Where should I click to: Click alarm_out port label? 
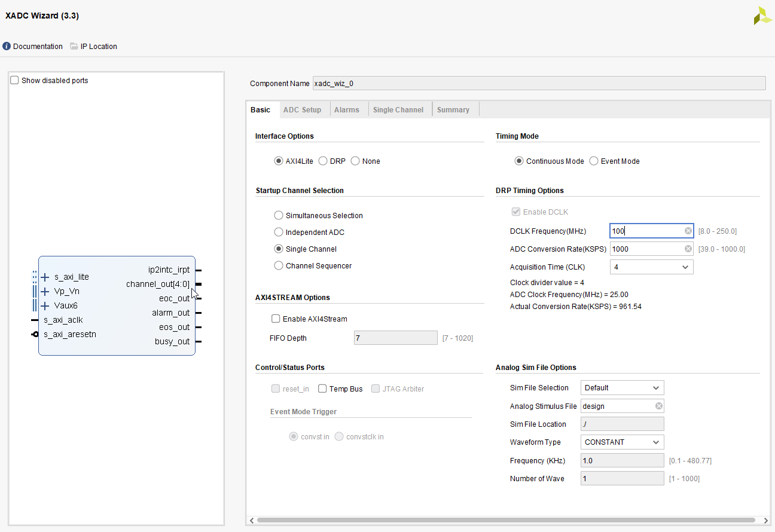(171, 313)
